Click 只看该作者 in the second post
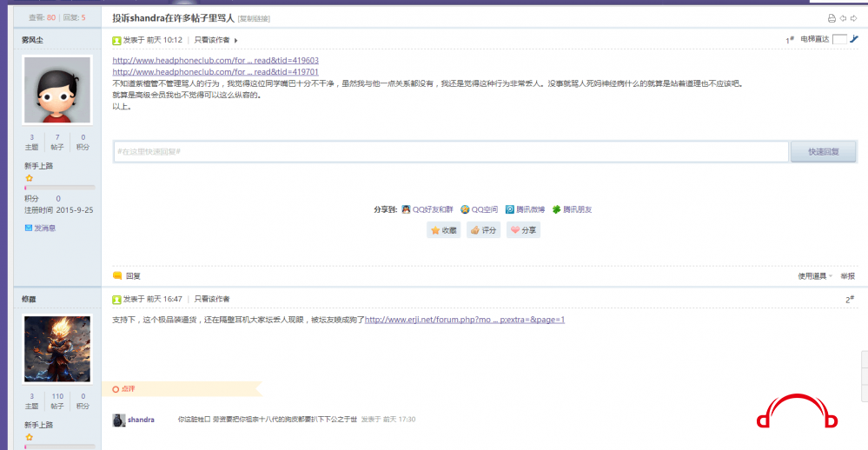The width and height of the screenshot is (868, 450). point(212,299)
